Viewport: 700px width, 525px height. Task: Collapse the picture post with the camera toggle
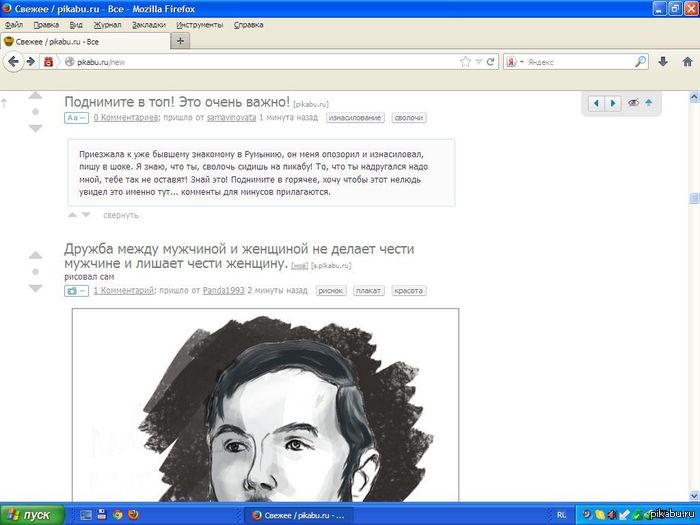click(76, 291)
